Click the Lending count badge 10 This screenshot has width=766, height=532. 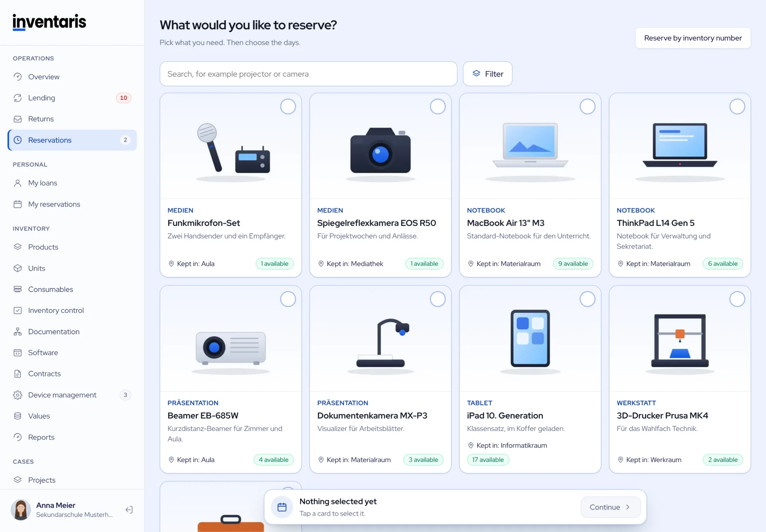124,98
